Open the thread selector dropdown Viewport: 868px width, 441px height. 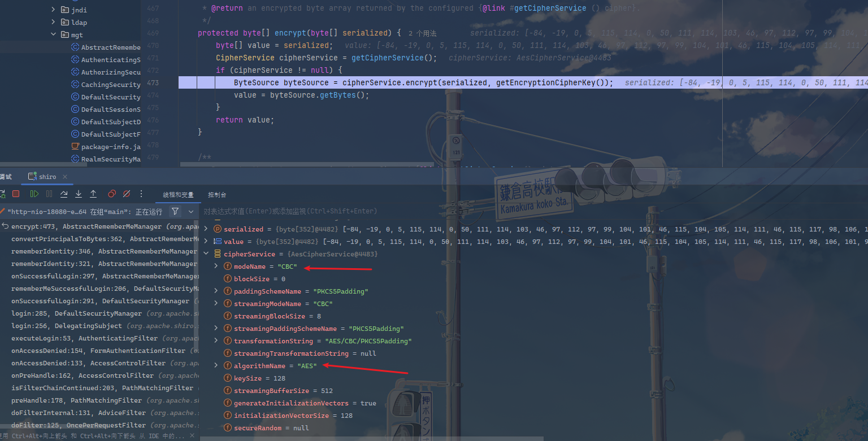point(191,211)
